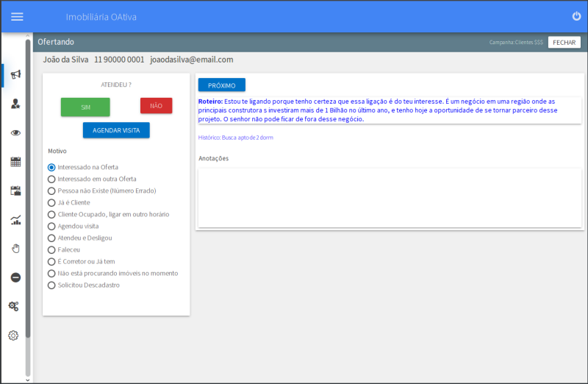
Task: Click the power logout icon
Action: pyautogui.click(x=576, y=16)
